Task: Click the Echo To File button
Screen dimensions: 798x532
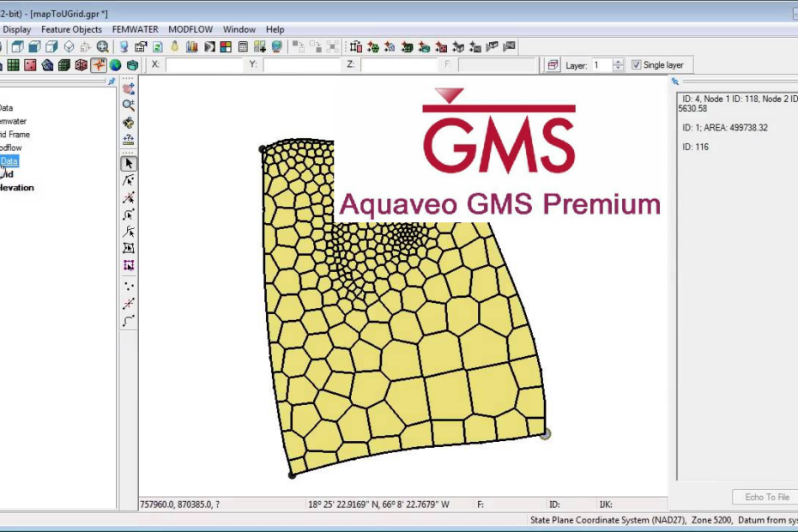Action: [x=766, y=497]
